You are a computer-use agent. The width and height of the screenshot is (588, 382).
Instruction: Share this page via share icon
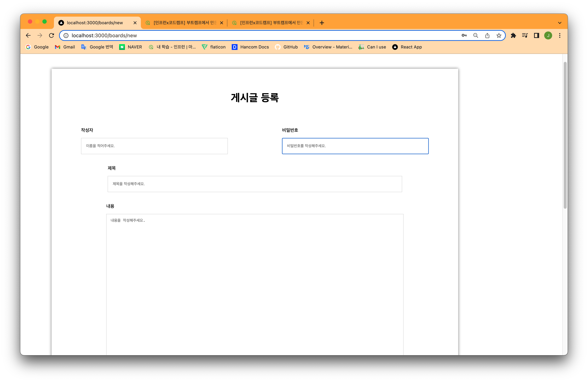(487, 35)
